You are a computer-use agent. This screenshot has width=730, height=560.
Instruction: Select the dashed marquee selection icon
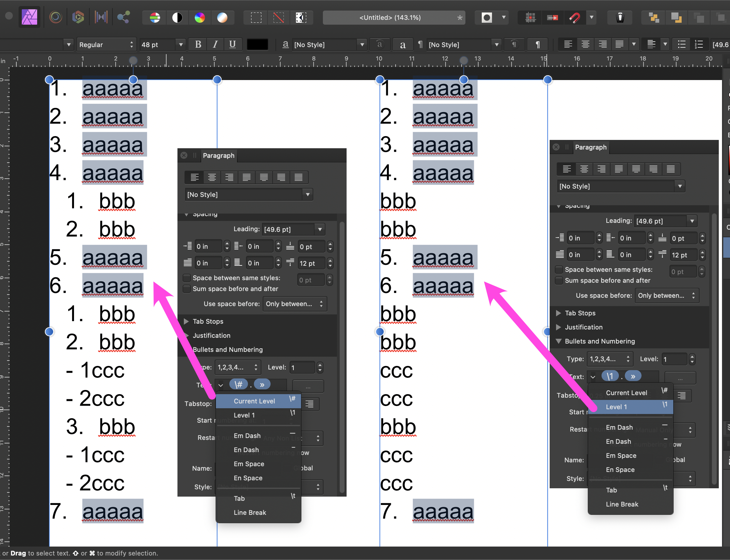click(256, 18)
